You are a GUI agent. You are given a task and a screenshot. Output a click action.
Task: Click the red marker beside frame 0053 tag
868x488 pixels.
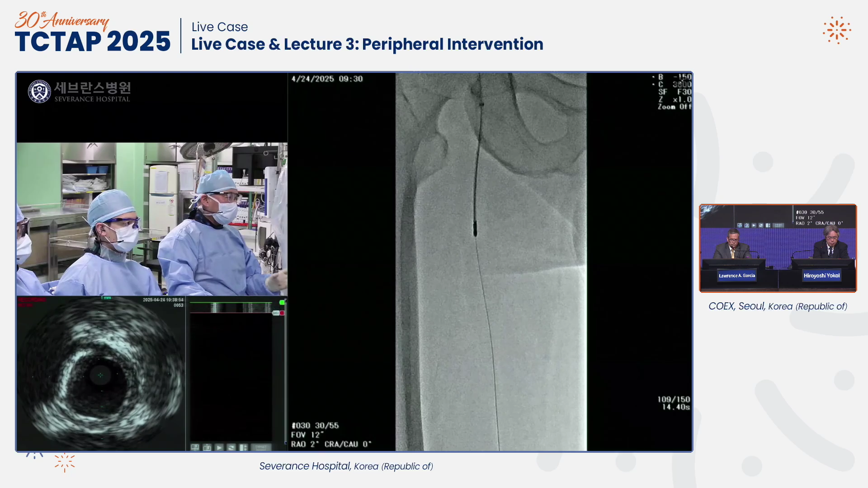(x=282, y=313)
